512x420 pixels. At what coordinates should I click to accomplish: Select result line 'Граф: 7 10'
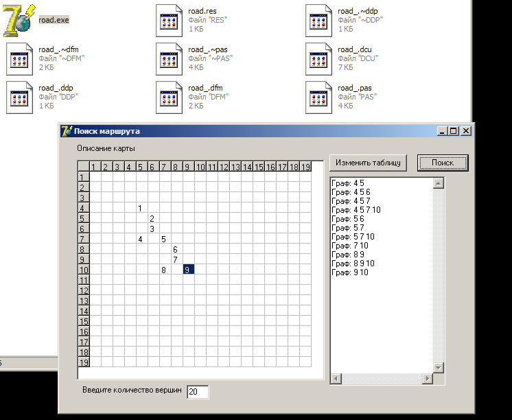[x=350, y=246]
